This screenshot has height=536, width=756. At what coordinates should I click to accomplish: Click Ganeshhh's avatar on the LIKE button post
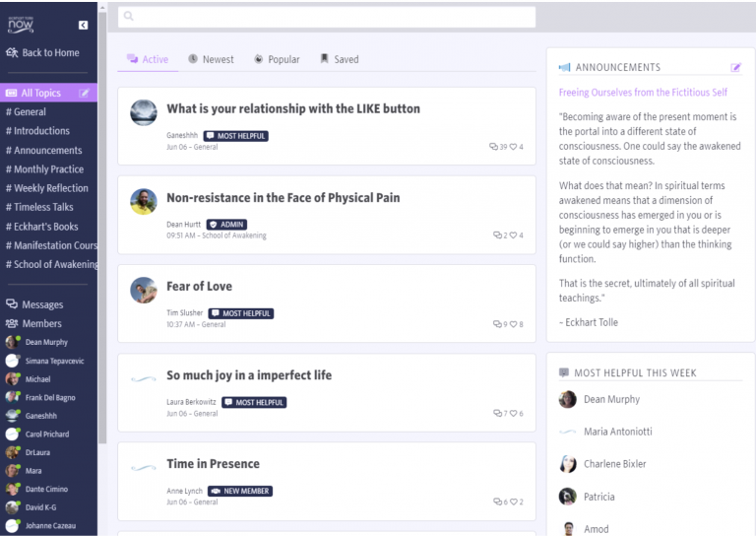[x=144, y=112]
